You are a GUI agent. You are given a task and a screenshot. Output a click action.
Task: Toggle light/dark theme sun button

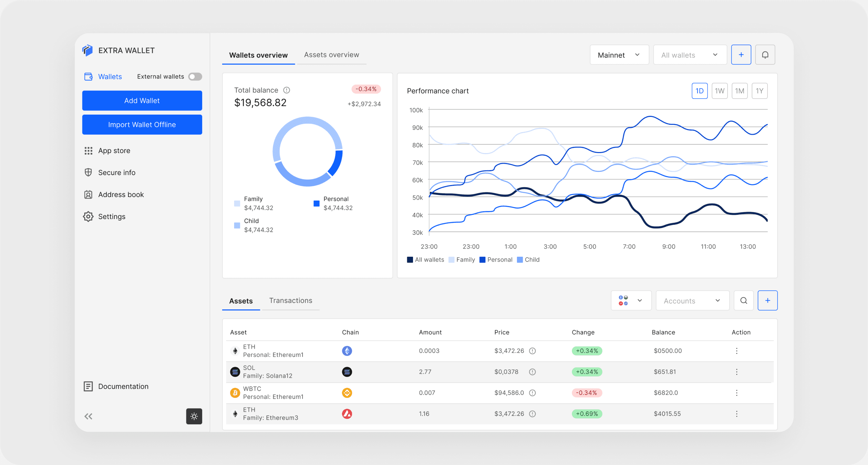[x=194, y=416]
